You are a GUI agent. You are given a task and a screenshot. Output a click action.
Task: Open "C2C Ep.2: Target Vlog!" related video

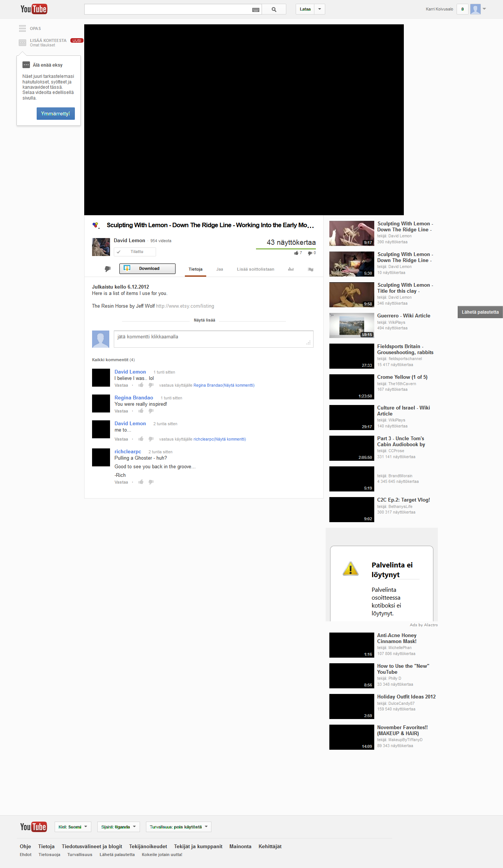click(x=403, y=500)
